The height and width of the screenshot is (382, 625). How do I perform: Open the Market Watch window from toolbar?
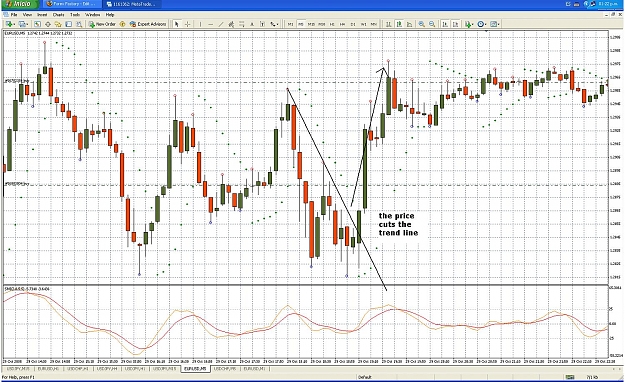(x=37, y=24)
